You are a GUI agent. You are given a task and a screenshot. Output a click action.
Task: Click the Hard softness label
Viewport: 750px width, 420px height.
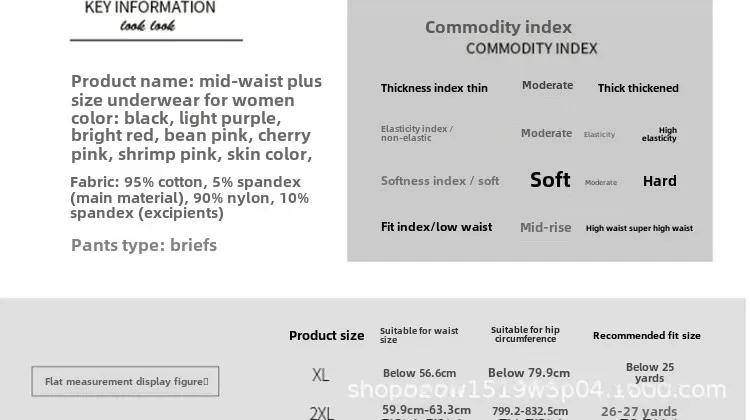pyautogui.click(x=660, y=181)
